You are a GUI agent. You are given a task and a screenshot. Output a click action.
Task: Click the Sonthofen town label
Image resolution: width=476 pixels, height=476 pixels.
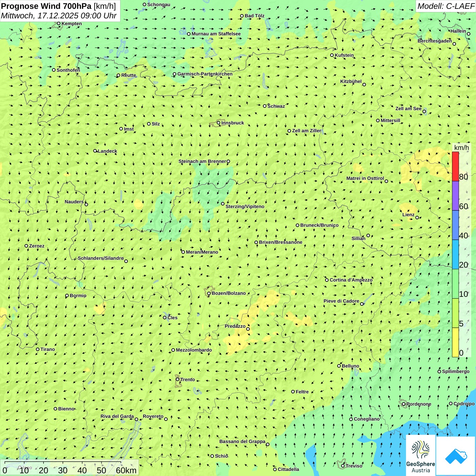pos(68,70)
